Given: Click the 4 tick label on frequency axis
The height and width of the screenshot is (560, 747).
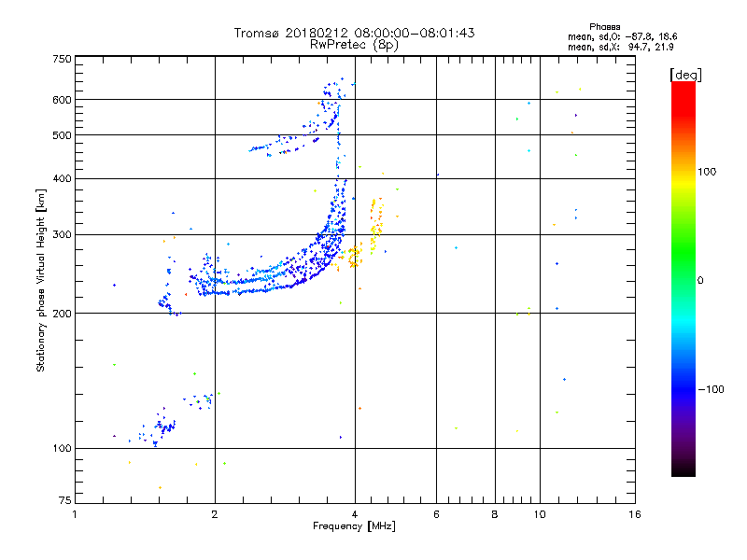Looking at the screenshot, I should pyautogui.click(x=355, y=514).
